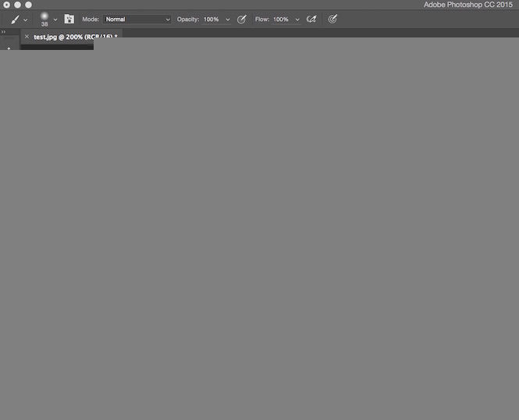Click the red close window button
Screen dimensions: 519x420
pos(6,5)
